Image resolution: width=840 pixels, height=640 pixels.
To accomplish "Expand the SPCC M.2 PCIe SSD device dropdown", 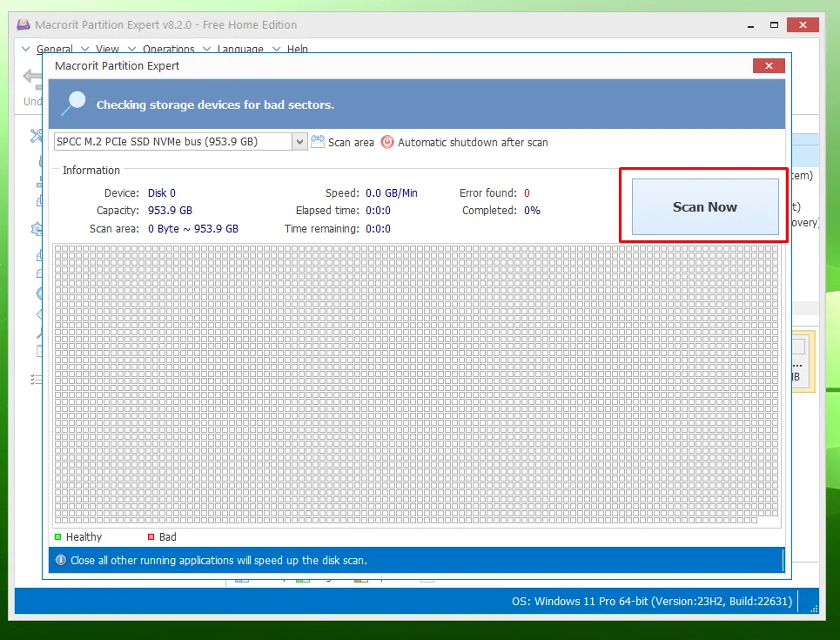I will tap(300, 141).
